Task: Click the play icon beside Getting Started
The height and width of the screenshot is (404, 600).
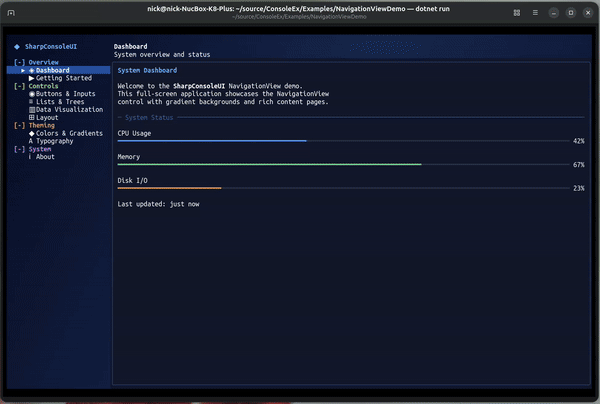Action: coord(31,78)
